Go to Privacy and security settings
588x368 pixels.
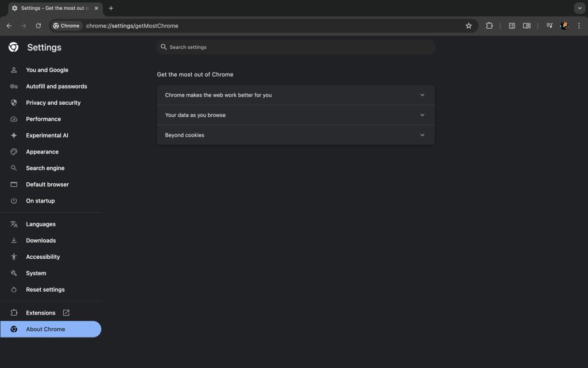[53, 103]
